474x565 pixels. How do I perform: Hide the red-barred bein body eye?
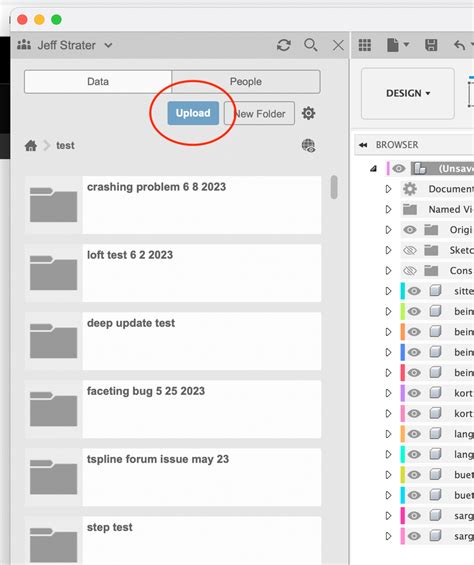414,373
